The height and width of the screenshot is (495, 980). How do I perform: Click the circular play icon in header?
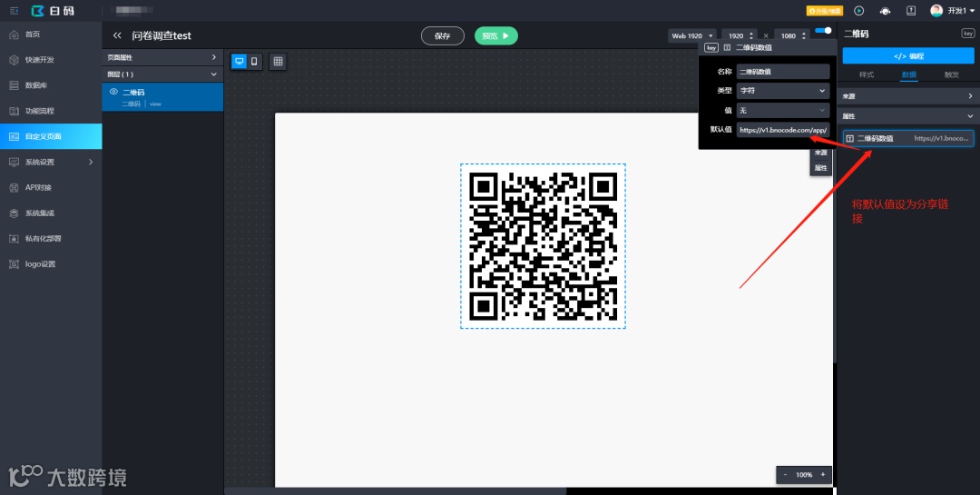point(858,11)
